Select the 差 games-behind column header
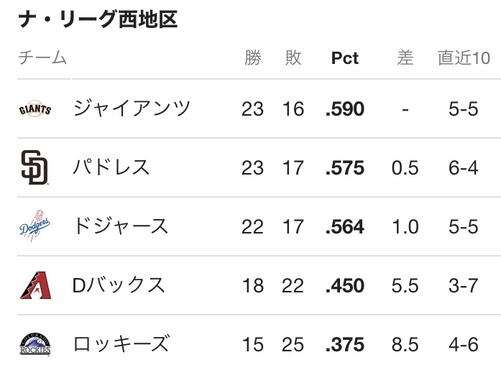 [x=405, y=58]
